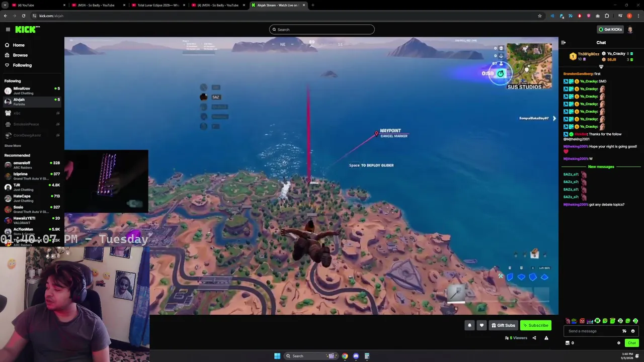Click the share stream icon
This screenshot has width=644, height=362.
click(x=534, y=338)
